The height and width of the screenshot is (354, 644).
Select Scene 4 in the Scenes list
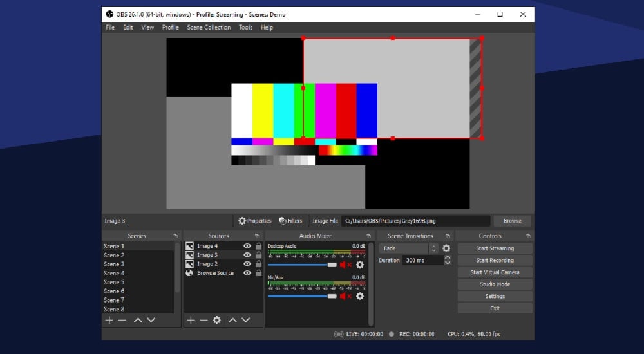click(x=114, y=273)
